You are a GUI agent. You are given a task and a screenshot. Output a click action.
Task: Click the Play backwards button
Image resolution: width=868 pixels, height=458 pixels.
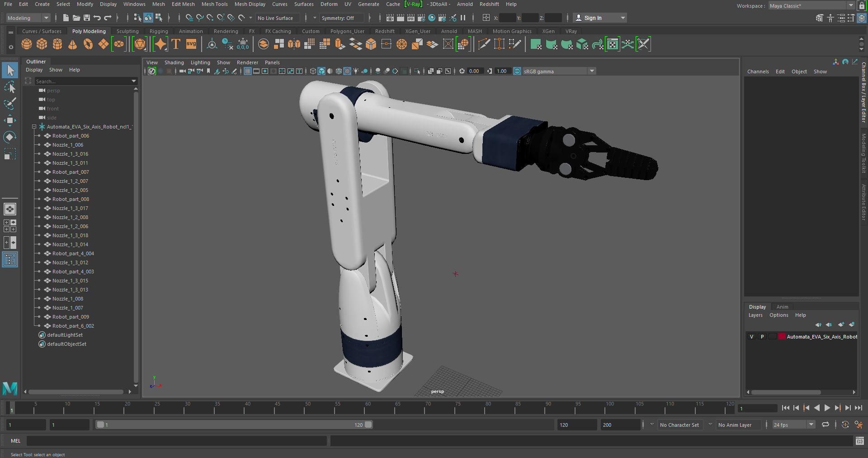pyautogui.click(x=816, y=408)
